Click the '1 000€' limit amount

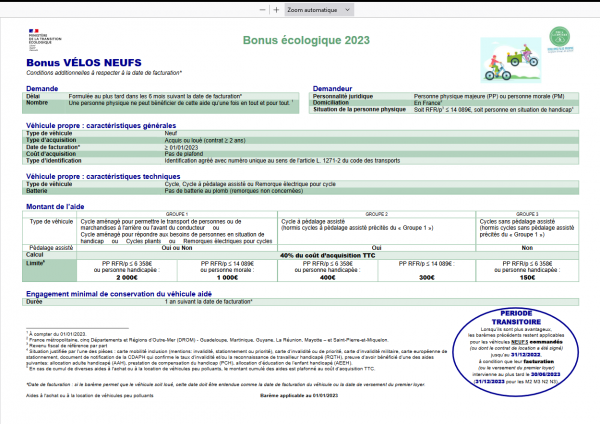click(227, 277)
